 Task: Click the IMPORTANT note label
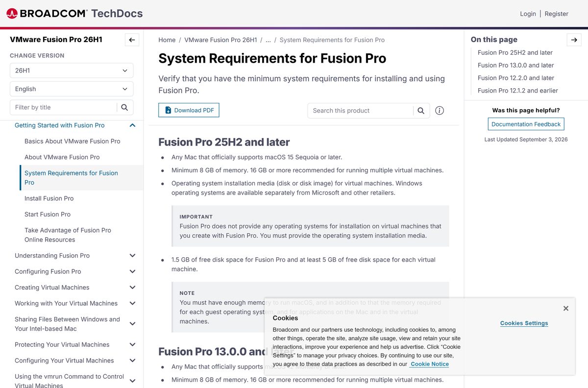[x=196, y=217]
